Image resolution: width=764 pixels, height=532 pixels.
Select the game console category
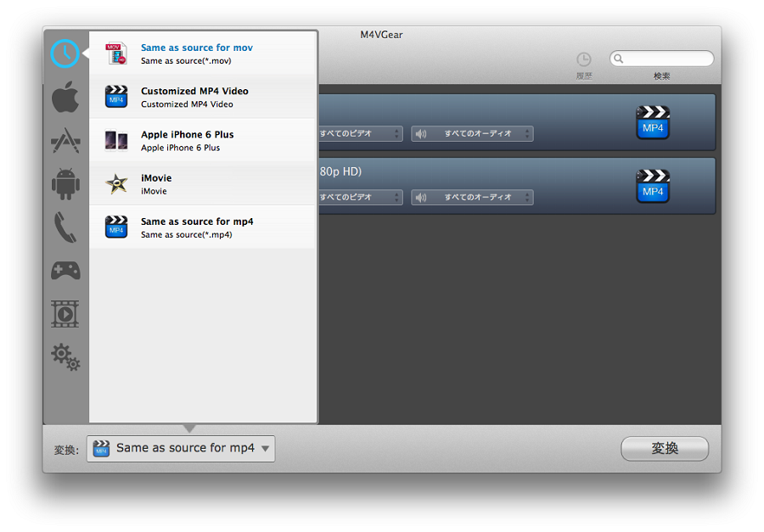tap(65, 271)
